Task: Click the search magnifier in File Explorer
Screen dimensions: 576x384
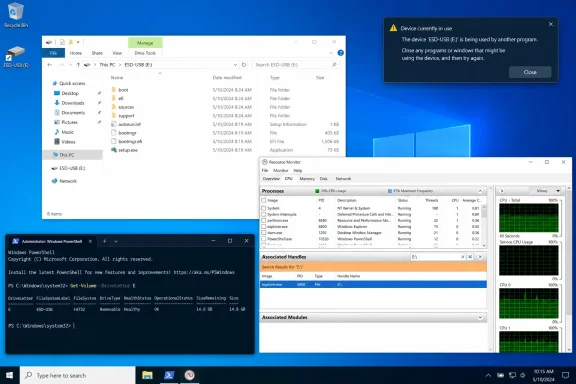Action: click(x=334, y=65)
